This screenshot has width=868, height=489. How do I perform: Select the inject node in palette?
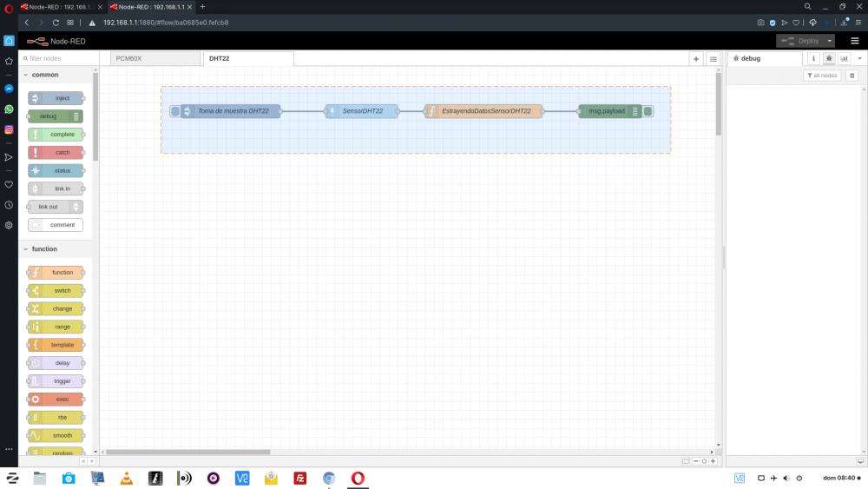[x=56, y=98]
